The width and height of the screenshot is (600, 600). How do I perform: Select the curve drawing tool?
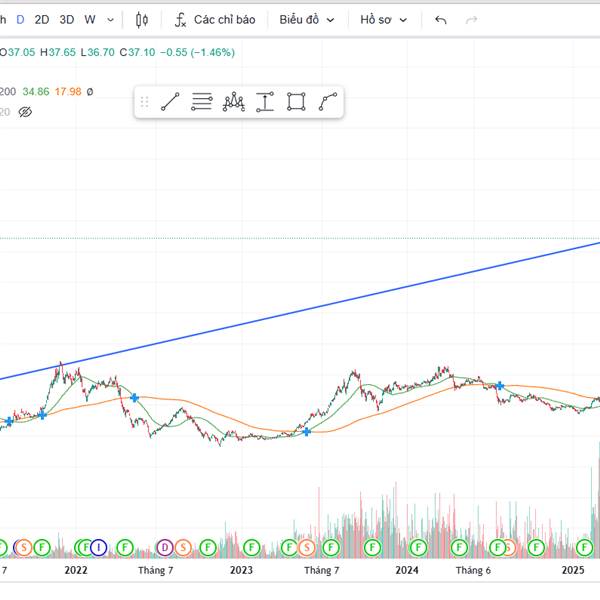coord(328,102)
